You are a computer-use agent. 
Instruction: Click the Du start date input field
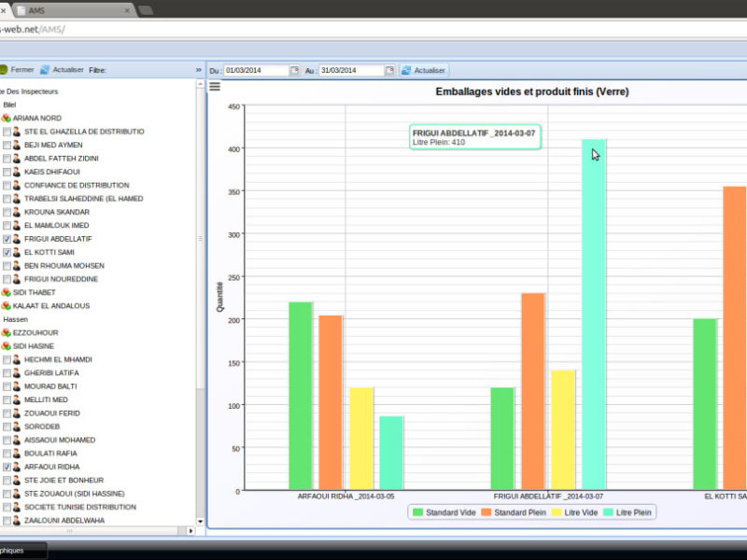coord(255,70)
